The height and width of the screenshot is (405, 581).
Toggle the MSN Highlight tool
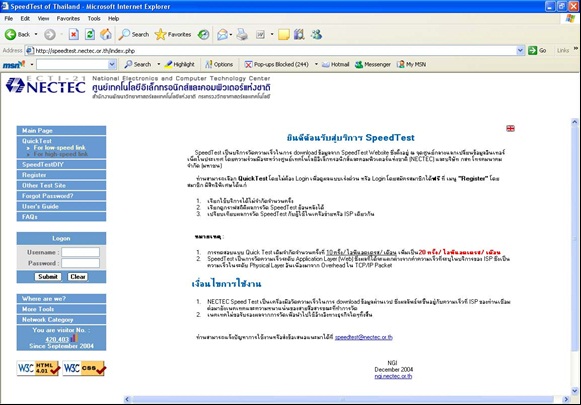tap(180, 64)
